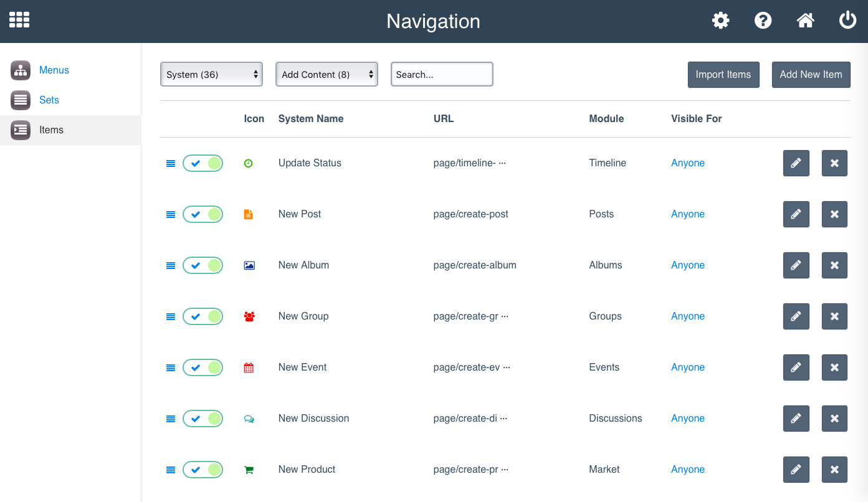Click the home icon in the header
Viewport: 868px width, 502px height.
coord(805,20)
